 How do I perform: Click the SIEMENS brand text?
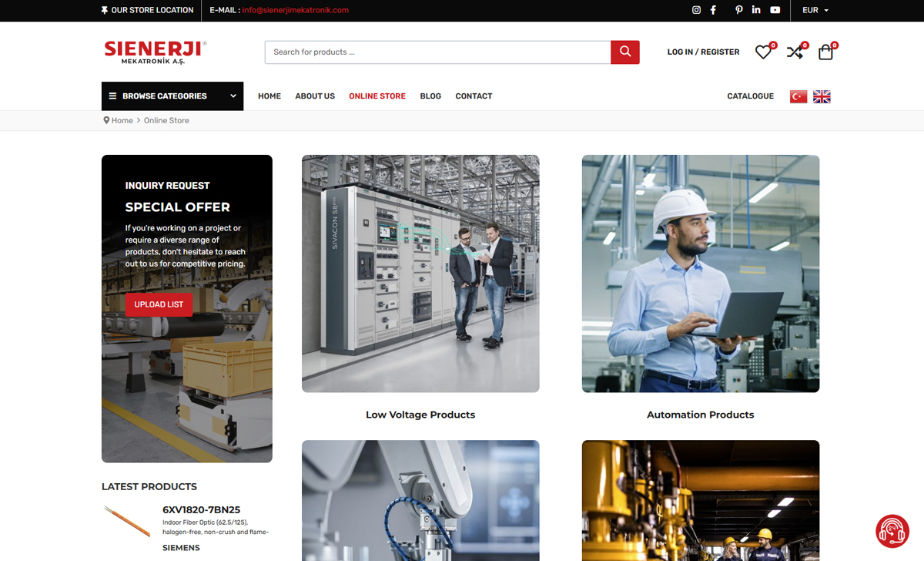click(x=181, y=548)
